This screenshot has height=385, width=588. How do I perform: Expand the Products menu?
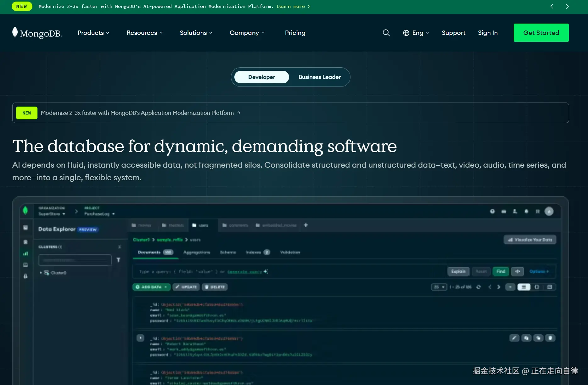[93, 33]
